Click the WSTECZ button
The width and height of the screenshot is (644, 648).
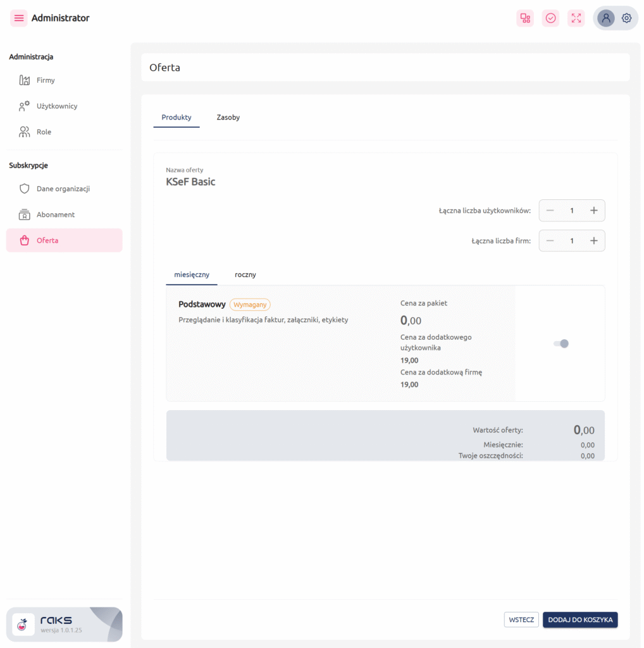click(521, 620)
